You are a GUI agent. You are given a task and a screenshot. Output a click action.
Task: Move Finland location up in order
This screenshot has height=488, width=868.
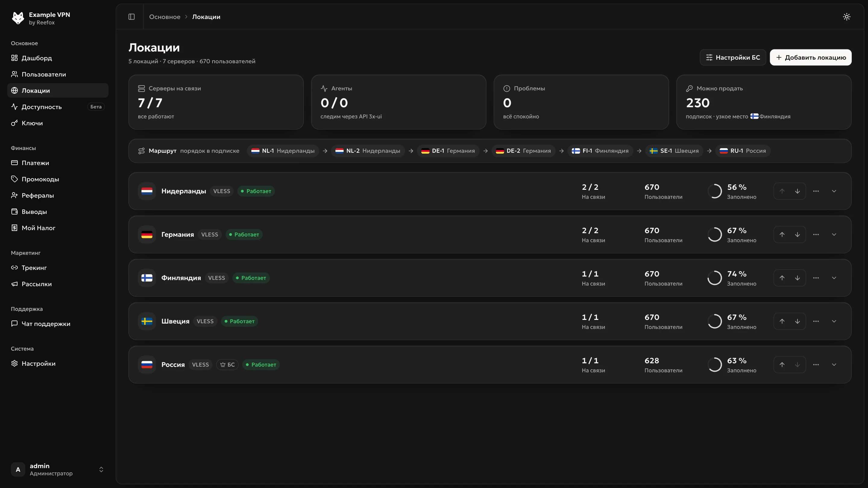click(782, 278)
